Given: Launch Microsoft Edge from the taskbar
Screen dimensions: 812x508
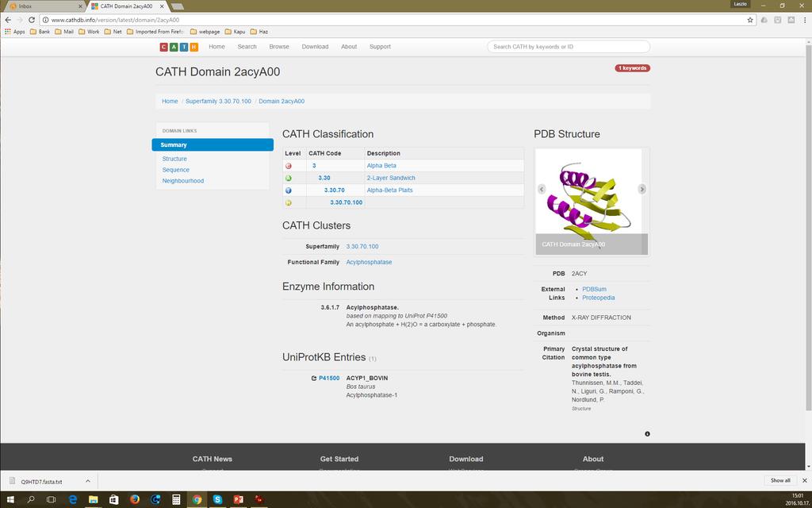Looking at the screenshot, I should coord(72,500).
